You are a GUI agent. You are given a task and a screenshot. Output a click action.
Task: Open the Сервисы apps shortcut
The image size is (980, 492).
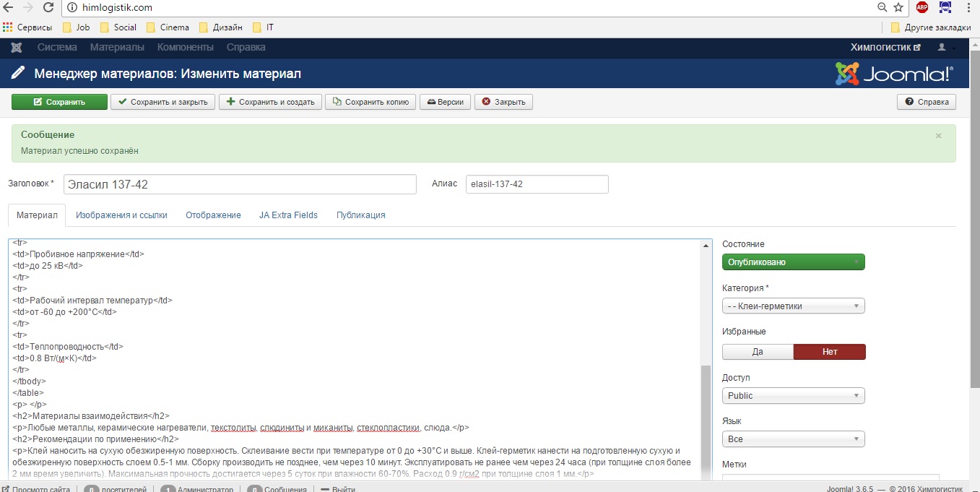coord(27,27)
